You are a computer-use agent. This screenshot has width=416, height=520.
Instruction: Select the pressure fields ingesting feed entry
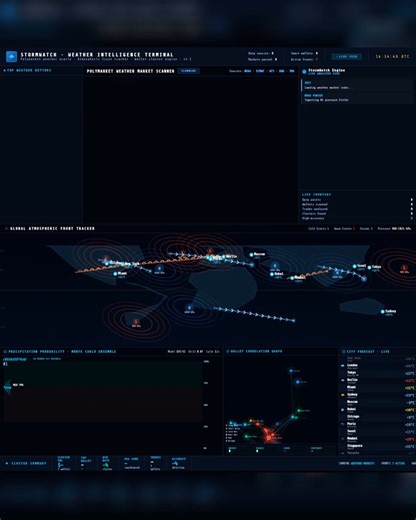coord(357,98)
